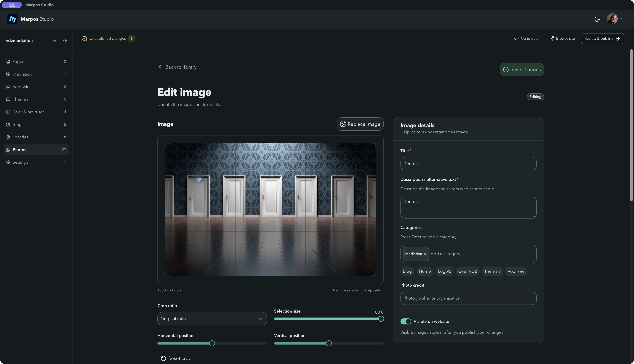Click the Up to date checkmark
Image resolution: width=634 pixels, height=364 pixels.
click(516, 38)
